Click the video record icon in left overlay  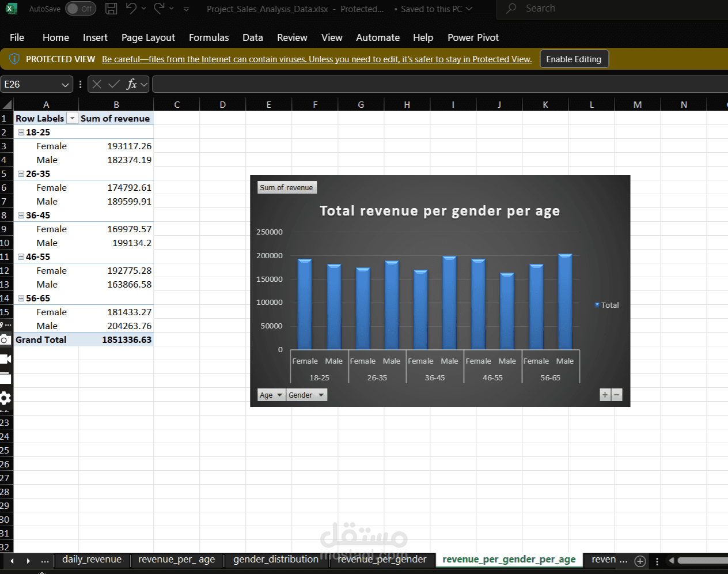pos(5,359)
